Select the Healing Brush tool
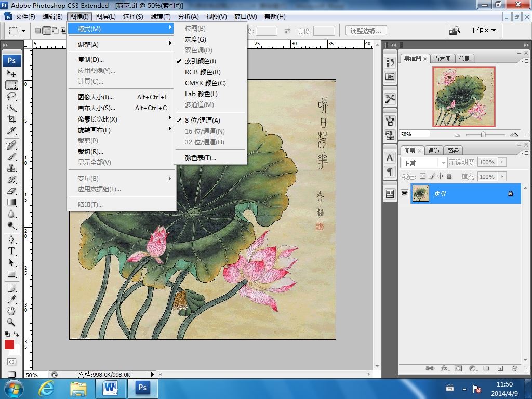The width and height of the screenshot is (532, 399). (x=11, y=145)
